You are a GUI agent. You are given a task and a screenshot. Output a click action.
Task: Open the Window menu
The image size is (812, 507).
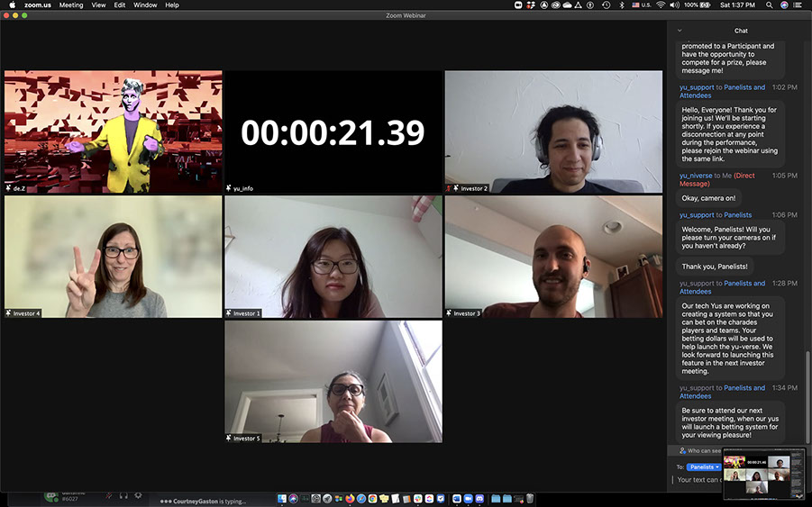(145, 5)
